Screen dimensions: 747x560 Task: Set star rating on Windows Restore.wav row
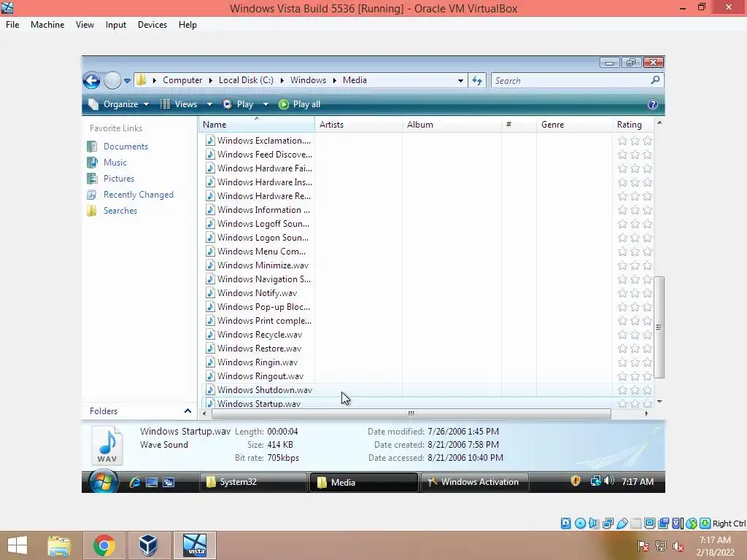point(635,349)
